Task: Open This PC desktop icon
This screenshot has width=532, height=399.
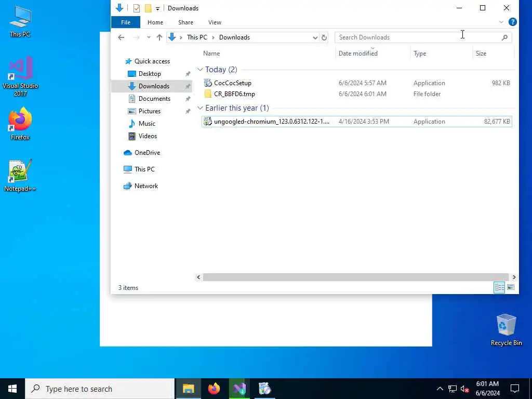Action: (20, 21)
